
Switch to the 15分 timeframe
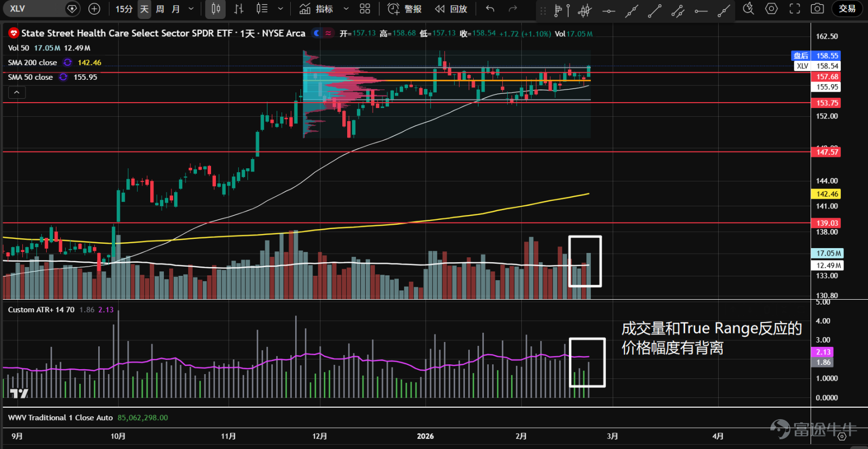tap(124, 9)
